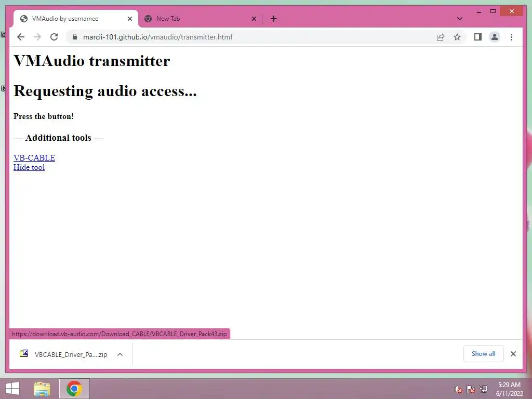Open a new tab with the plus button
The image size is (532, 399).
tap(274, 19)
